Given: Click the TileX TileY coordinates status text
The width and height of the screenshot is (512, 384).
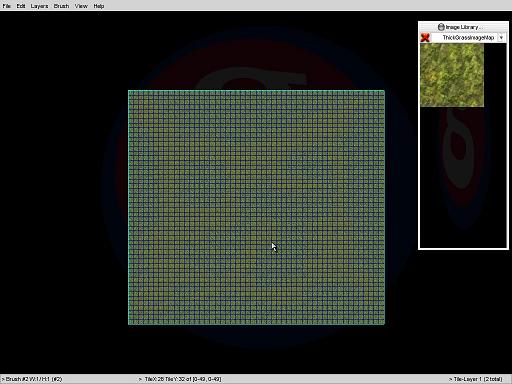Looking at the screenshot, I should click(x=180, y=379).
